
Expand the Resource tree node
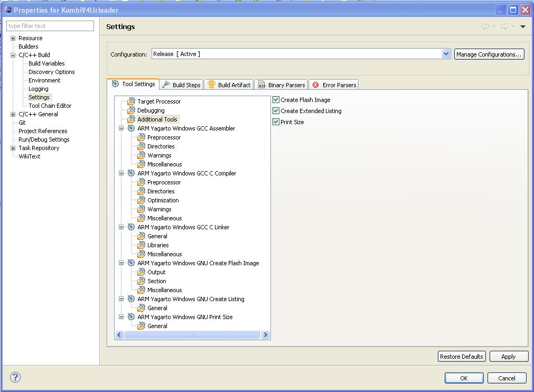point(13,38)
